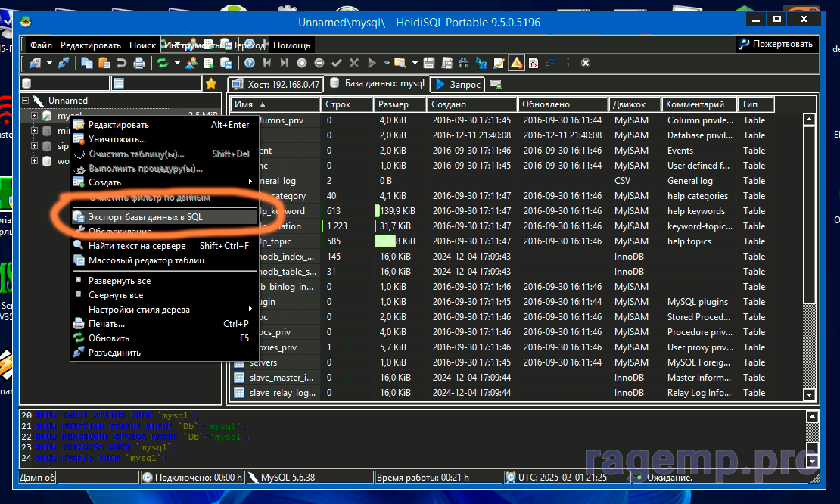Click the Reformat SQL pencil toolbar icon
840x504 pixels.
pyautogui.click(x=499, y=64)
